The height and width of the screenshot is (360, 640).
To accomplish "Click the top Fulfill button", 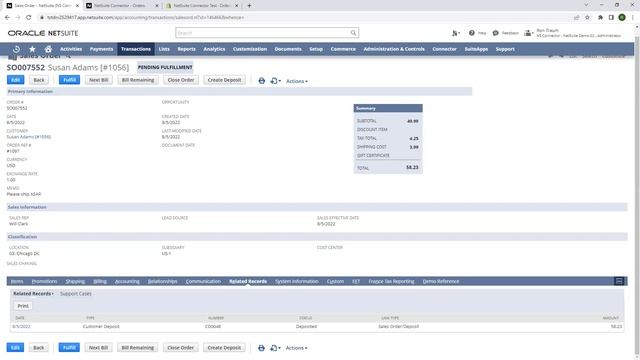I will 69,80.
